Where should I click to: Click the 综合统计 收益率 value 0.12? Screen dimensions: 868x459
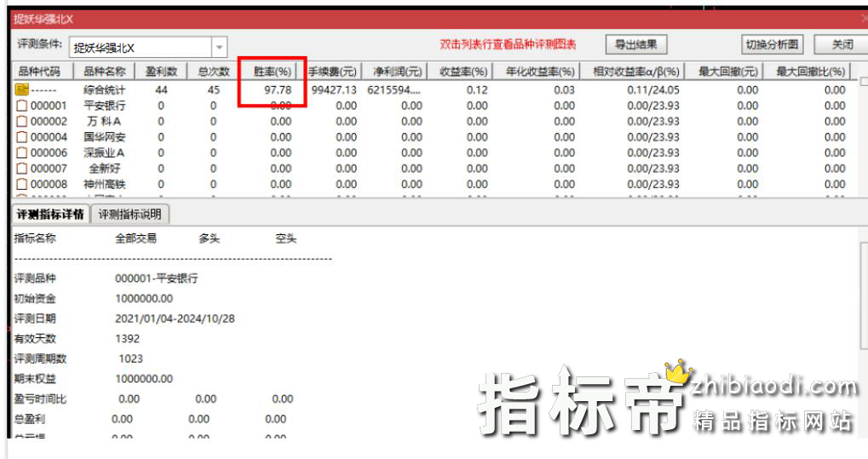point(477,89)
